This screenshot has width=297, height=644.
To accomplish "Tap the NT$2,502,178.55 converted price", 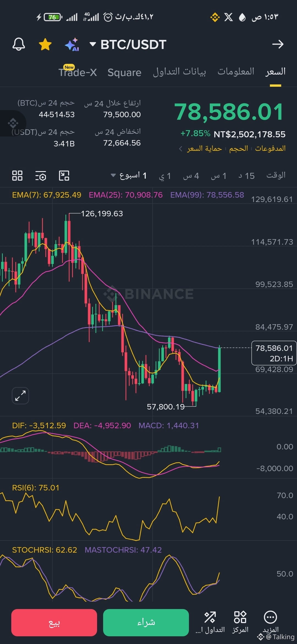I will click(249, 134).
